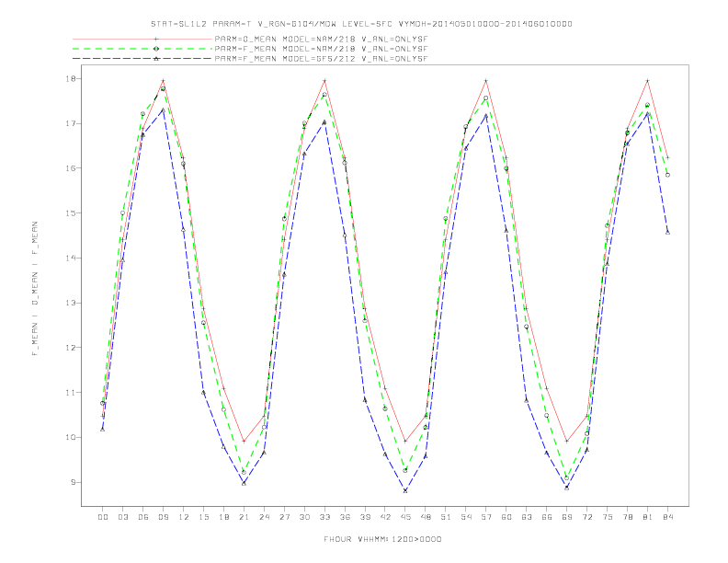Click x-axis forecast hour label 36

[x=345, y=517]
